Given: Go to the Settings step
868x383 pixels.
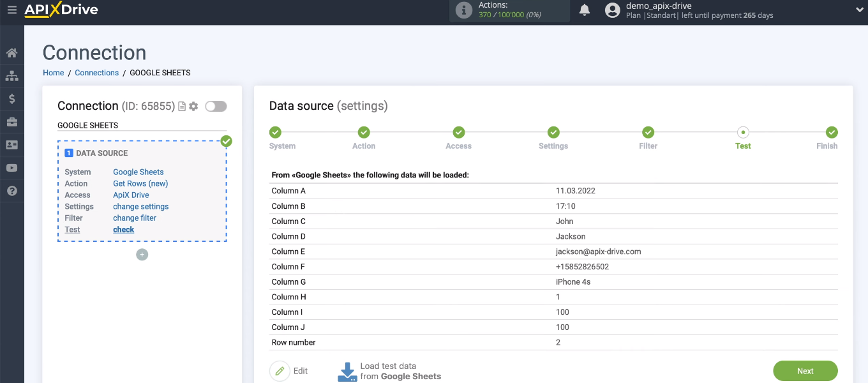Looking at the screenshot, I should 553,133.
